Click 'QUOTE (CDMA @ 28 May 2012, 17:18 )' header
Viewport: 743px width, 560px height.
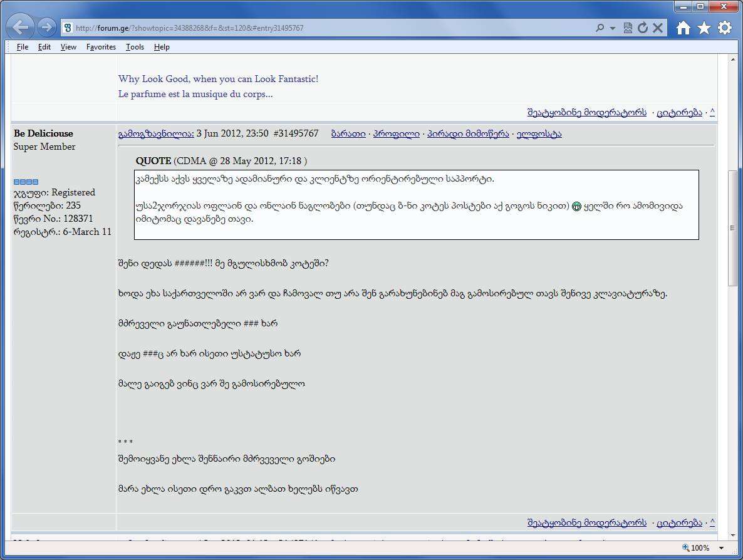221,160
